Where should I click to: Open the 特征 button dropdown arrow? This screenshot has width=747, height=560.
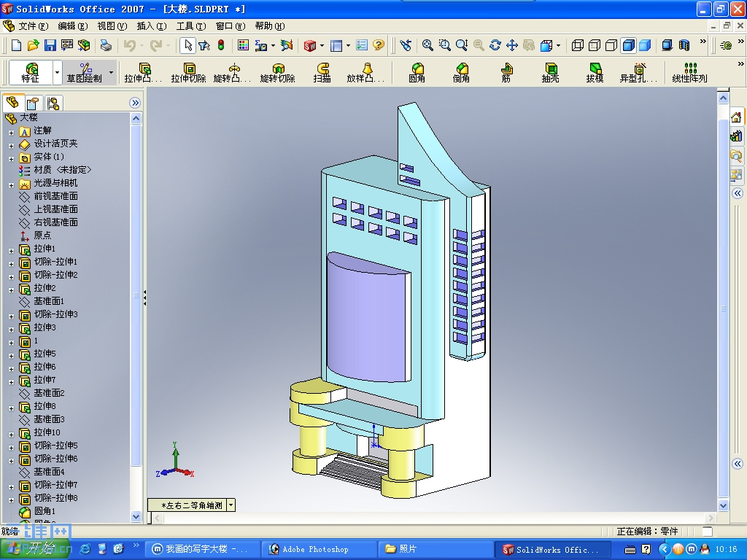[x=57, y=73]
